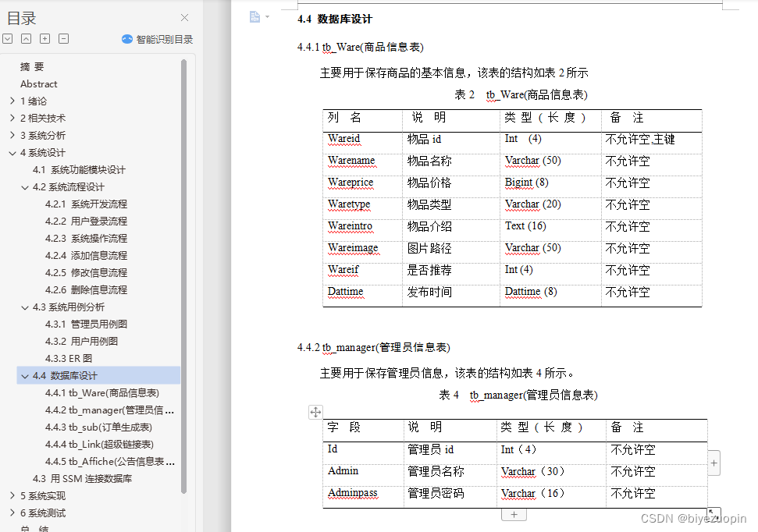Collapse the 4.4 数据库设计 section

point(25,375)
